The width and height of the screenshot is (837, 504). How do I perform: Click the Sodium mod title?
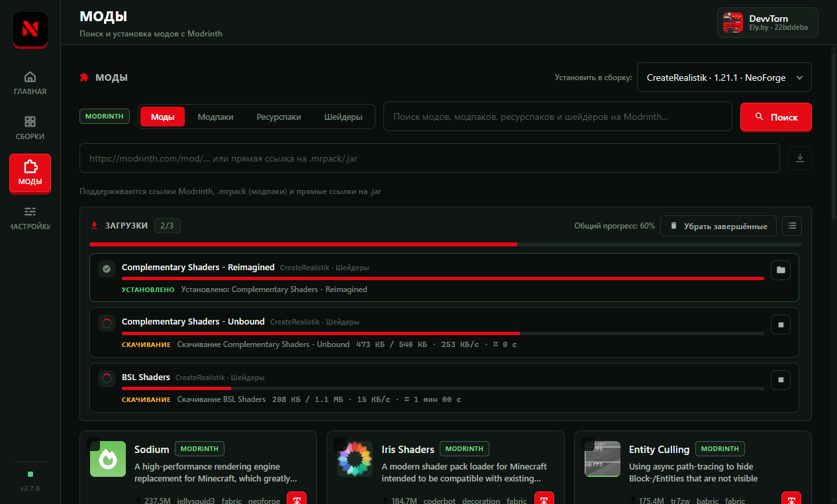(152, 449)
